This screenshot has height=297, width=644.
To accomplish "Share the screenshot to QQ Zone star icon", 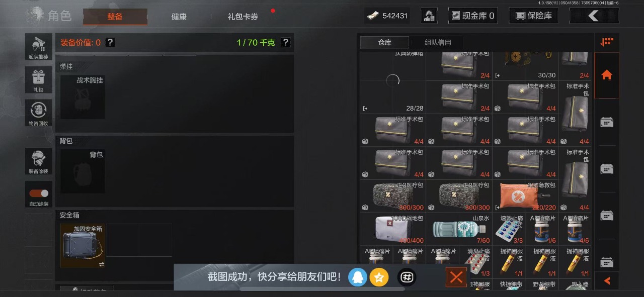I will coord(379,277).
